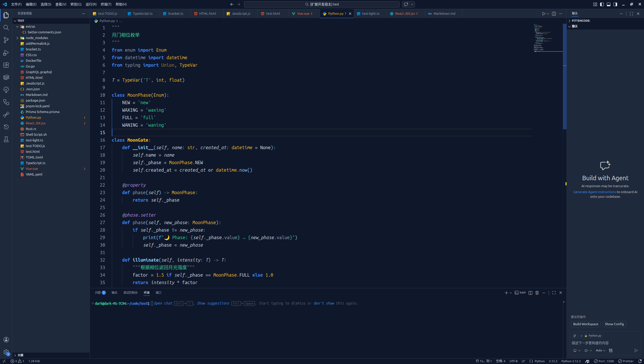Open the Explorer view in the activity bar
This screenshot has width=644, height=364.
(6, 15)
